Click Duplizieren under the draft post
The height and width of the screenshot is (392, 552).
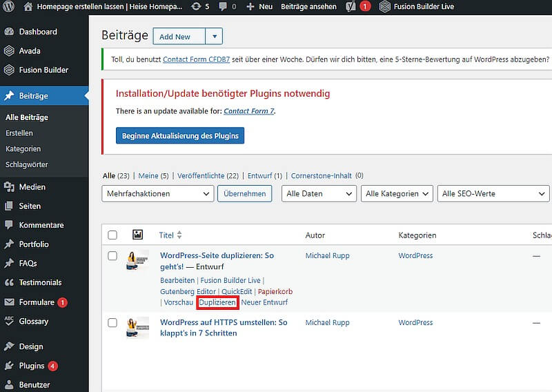pos(217,302)
